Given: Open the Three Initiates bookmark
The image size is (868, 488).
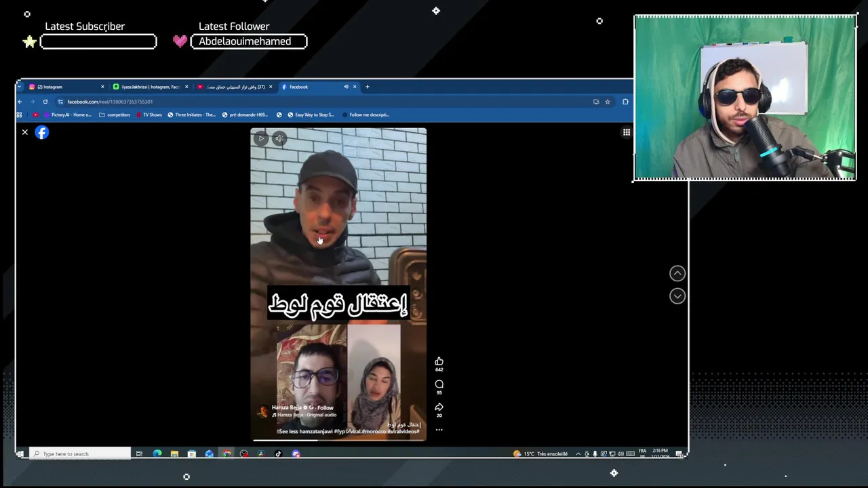Looking at the screenshot, I should click(x=192, y=115).
